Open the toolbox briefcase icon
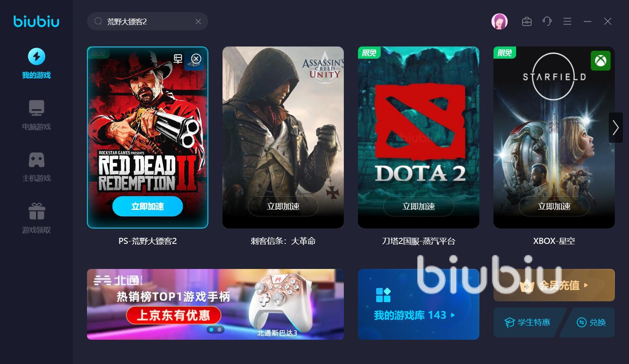The height and width of the screenshot is (364, 629). pos(527,21)
